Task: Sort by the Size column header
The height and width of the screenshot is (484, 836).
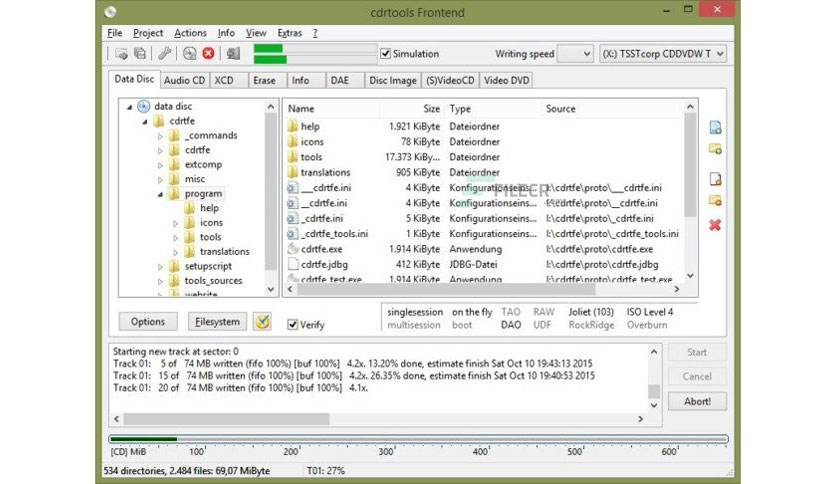Action: (412, 109)
